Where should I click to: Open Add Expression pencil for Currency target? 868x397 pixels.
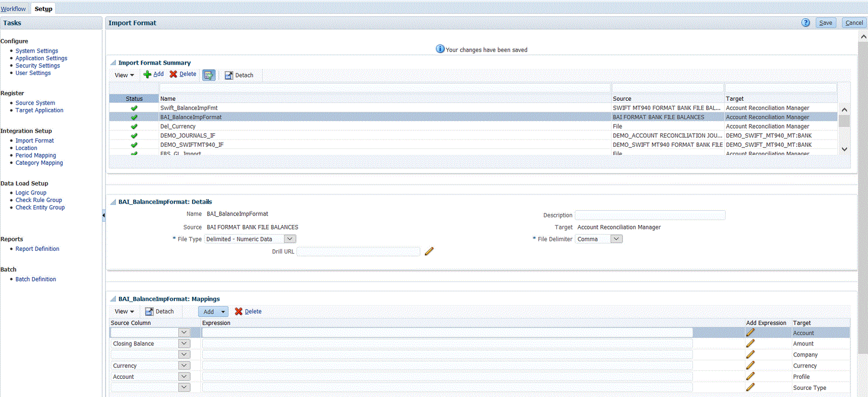(x=750, y=365)
